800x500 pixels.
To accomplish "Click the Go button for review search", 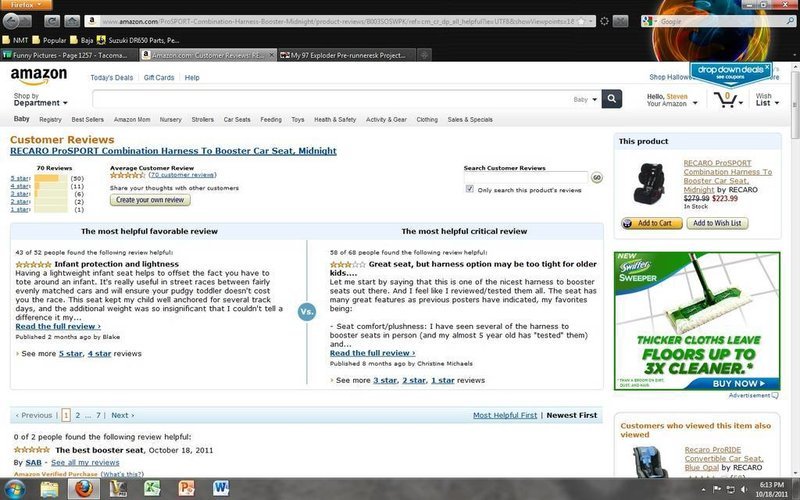I will [596, 178].
